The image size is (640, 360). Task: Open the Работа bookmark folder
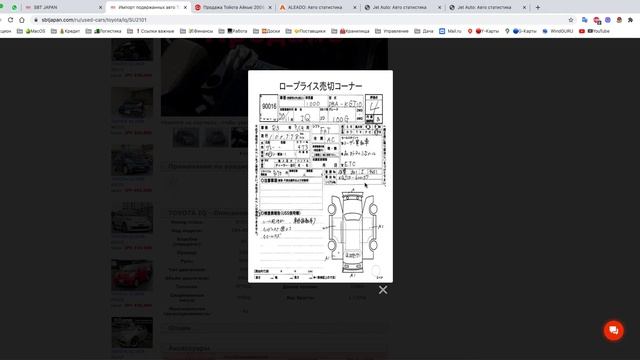pos(233,31)
